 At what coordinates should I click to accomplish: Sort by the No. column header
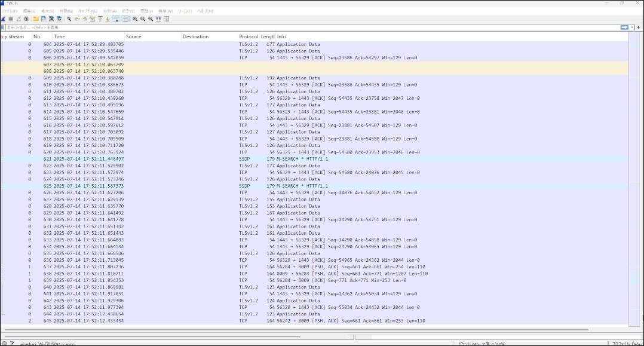tap(42, 36)
